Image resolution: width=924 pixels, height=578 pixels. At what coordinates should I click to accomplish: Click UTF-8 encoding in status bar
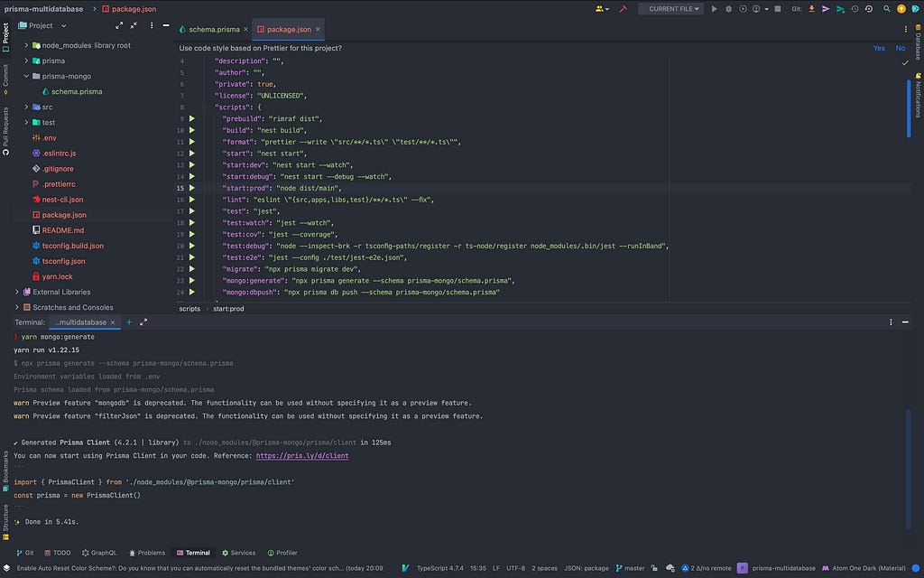point(515,568)
